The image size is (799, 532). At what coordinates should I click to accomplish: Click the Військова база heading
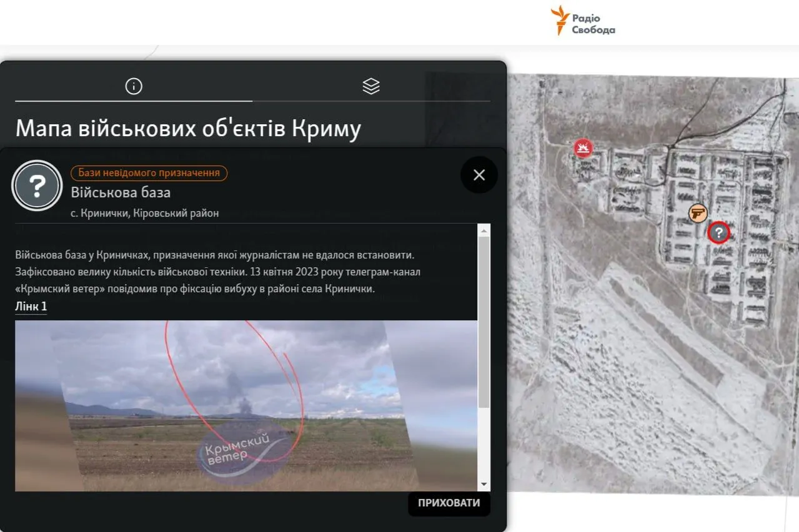pyautogui.click(x=121, y=192)
